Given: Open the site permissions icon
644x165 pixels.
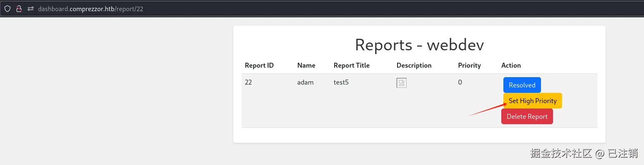Looking at the screenshot, I should (x=30, y=9).
